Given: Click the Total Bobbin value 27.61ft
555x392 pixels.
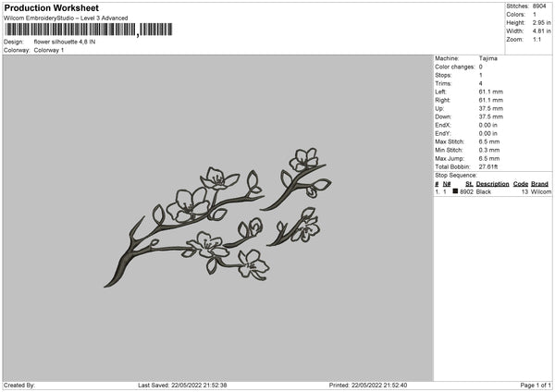Looking at the screenshot, I should (488, 167).
